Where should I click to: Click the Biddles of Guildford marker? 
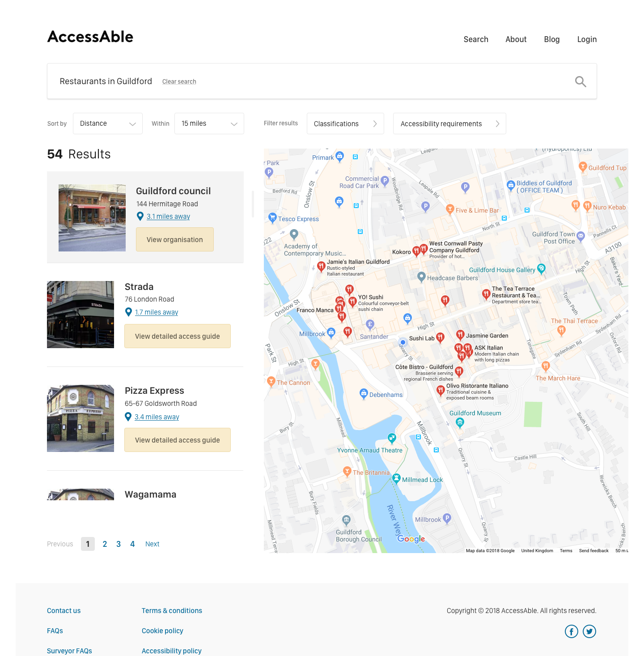tap(511, 185)
